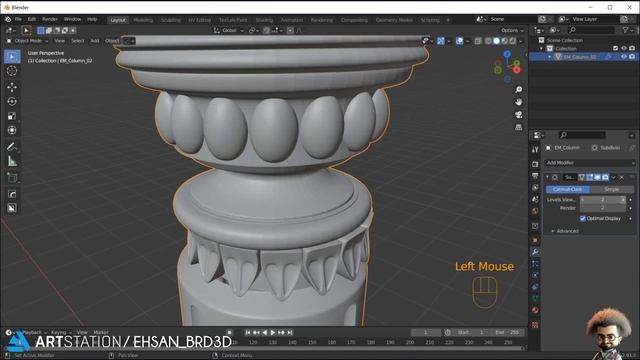This screenshot has width=640, height=360.
Task: Select the Rotate tool
Action: coord(12,101)
